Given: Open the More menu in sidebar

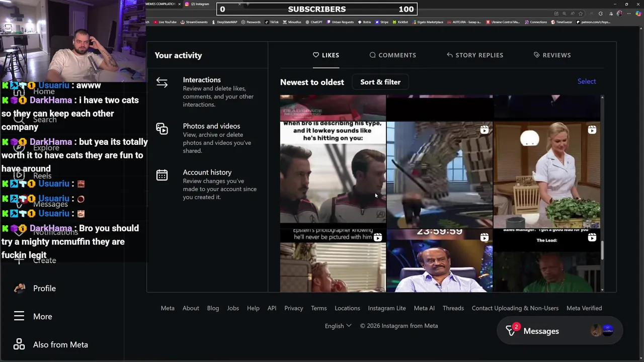Looking at the screenshot, I should [x=42, y=316].
